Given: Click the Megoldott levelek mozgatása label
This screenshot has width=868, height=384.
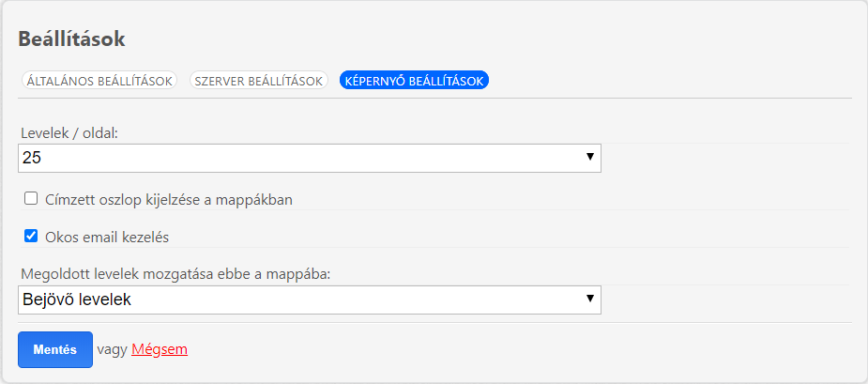Looking at the screenshot, I should (x=175, y=275).
